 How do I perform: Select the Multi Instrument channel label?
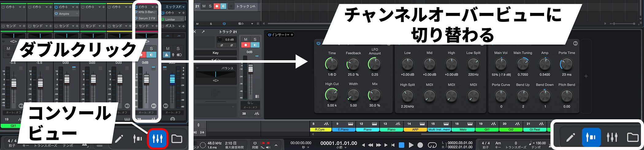(x=439, y=130)
